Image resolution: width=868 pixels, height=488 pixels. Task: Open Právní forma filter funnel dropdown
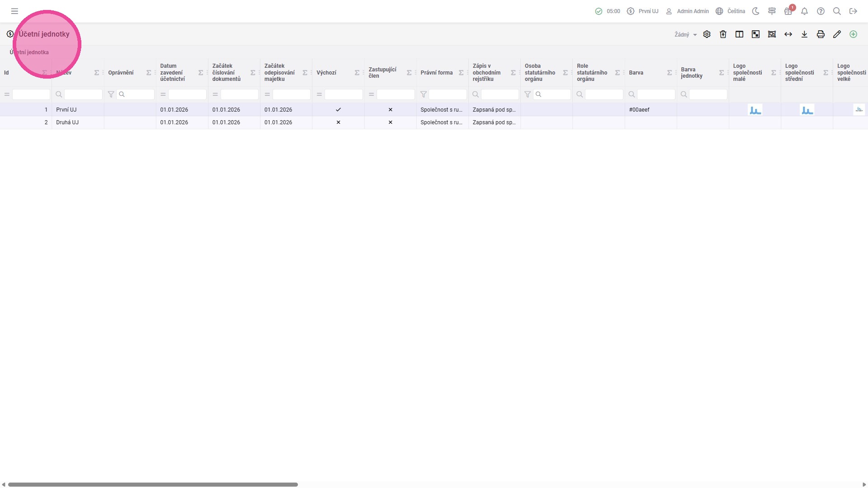point(424,94)
